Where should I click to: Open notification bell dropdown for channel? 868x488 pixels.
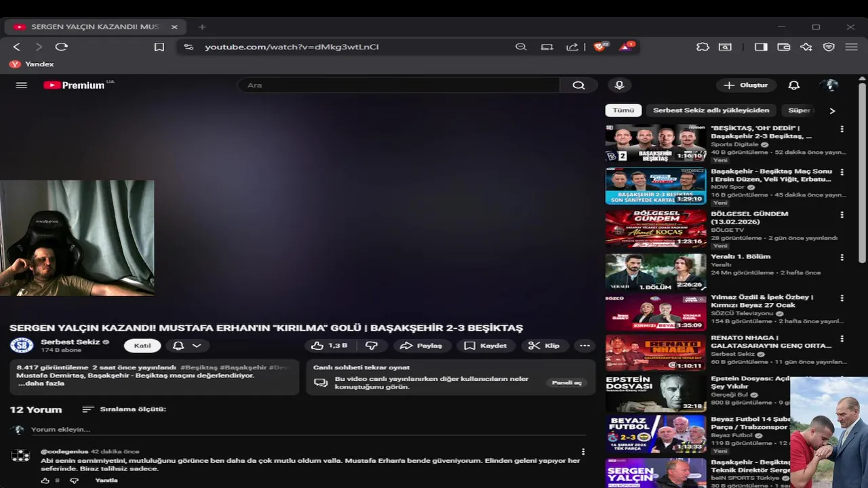click(x=186, y=346)
